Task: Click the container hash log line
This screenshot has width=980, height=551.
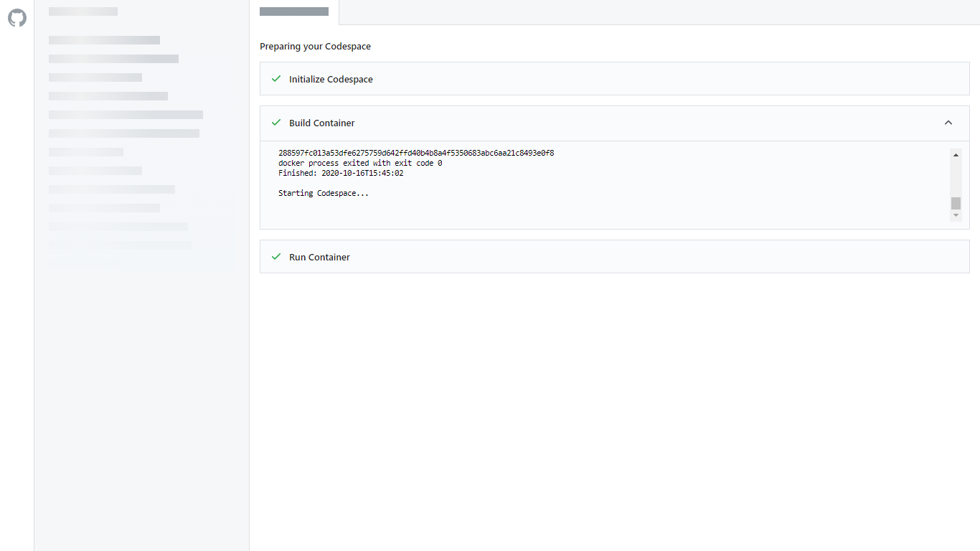Action: tap(416, 153)
